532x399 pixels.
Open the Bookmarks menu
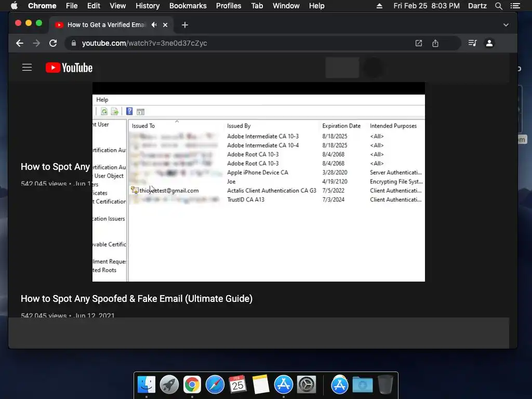pyautogui.click(x=188, y=6)
